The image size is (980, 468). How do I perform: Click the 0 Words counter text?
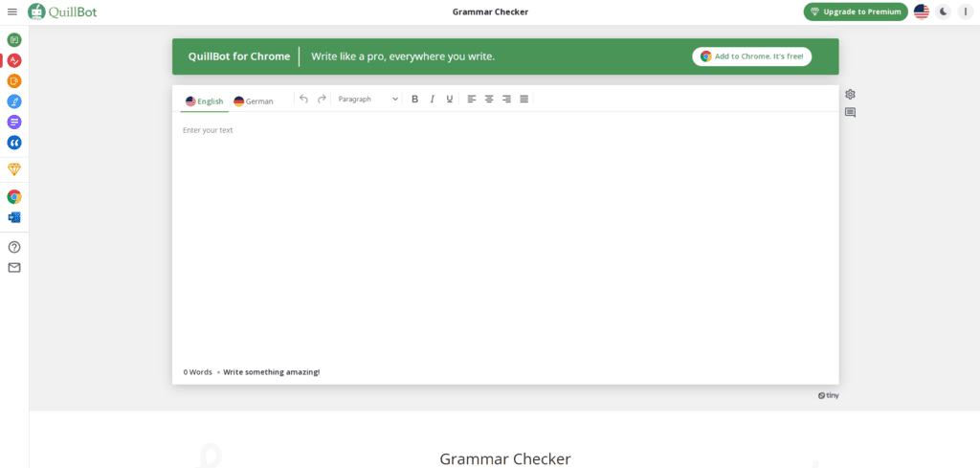(x=197, y=371)
